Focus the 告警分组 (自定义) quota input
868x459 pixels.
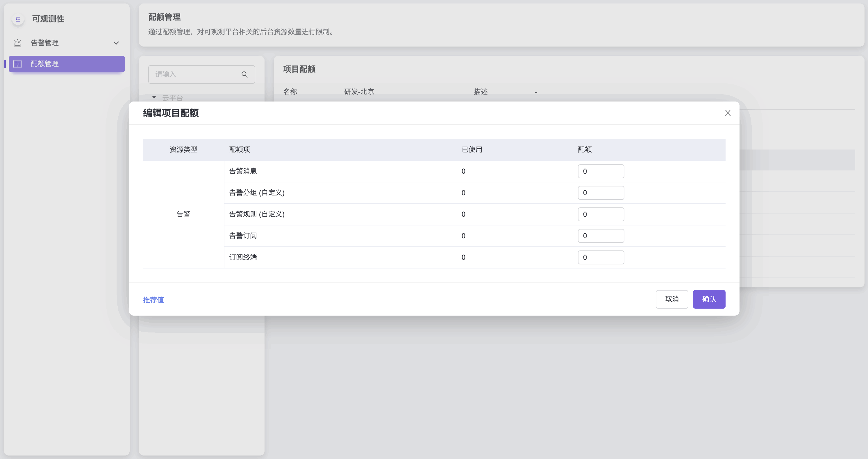[x=601, y=193]
